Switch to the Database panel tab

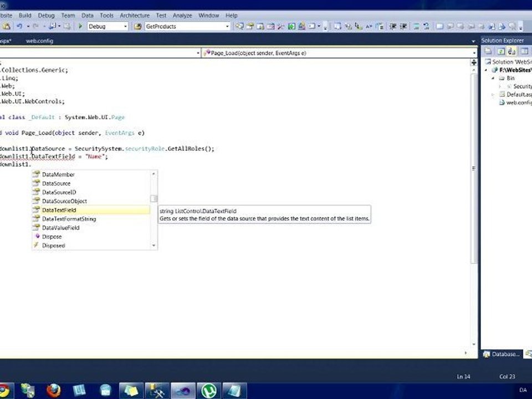point(502,354)
